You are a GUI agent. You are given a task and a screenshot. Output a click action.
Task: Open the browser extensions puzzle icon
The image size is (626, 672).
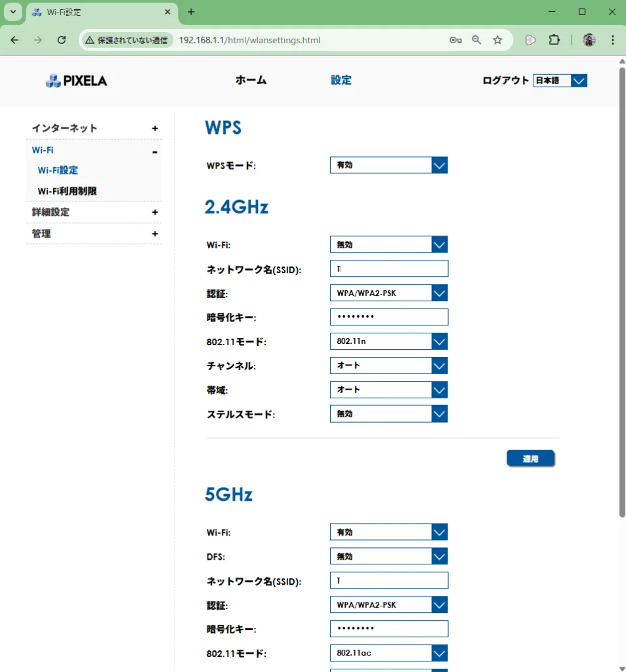pyautogui.click(x=554, y=40)
